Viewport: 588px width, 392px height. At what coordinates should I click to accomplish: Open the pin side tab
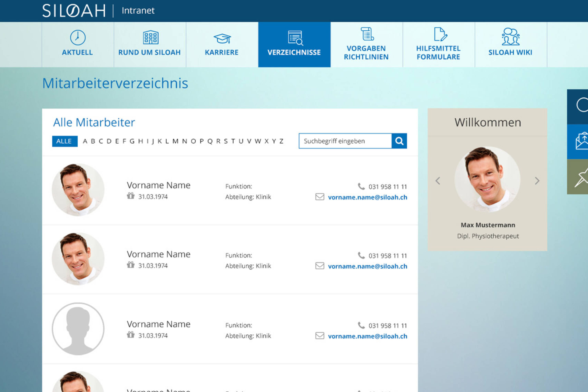[577, 177]
